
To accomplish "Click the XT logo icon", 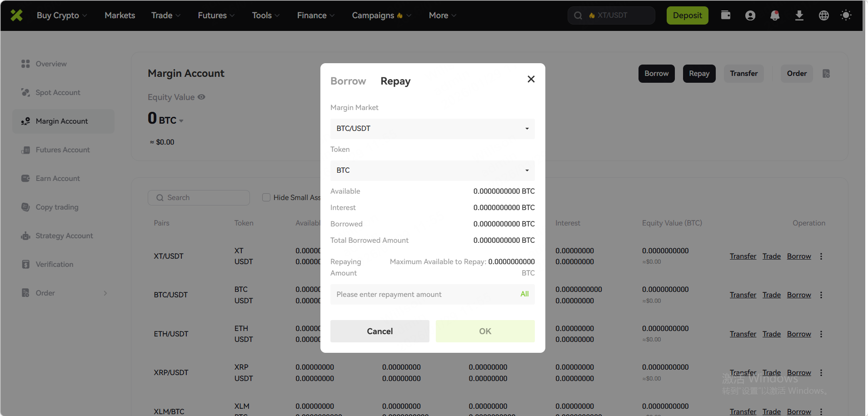I will coord(16,15).
